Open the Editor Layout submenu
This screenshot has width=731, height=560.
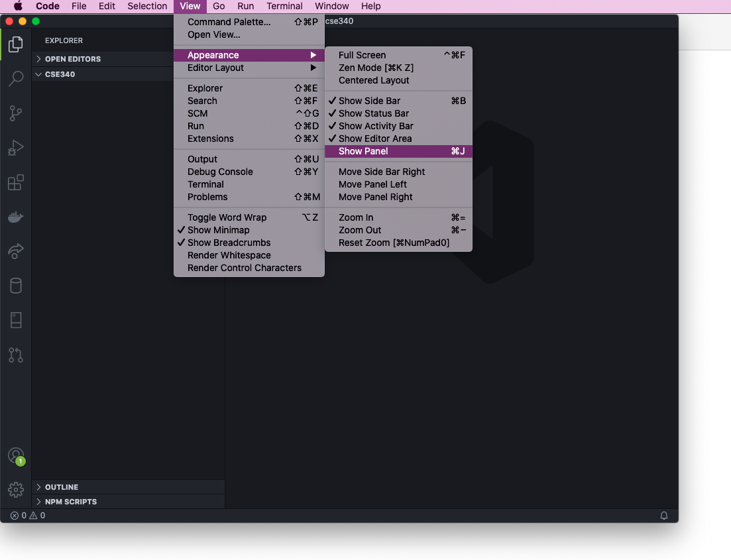coord(216,68)
